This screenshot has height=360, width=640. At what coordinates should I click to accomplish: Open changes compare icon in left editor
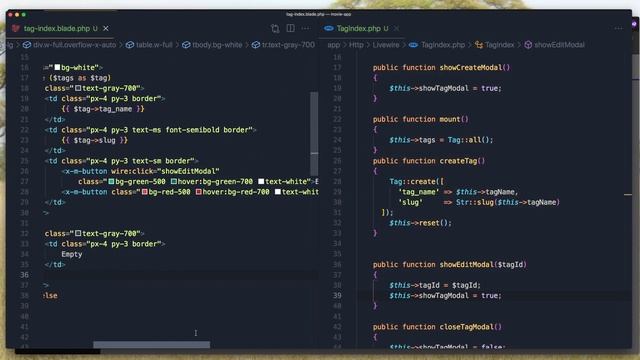click(275, 28)
